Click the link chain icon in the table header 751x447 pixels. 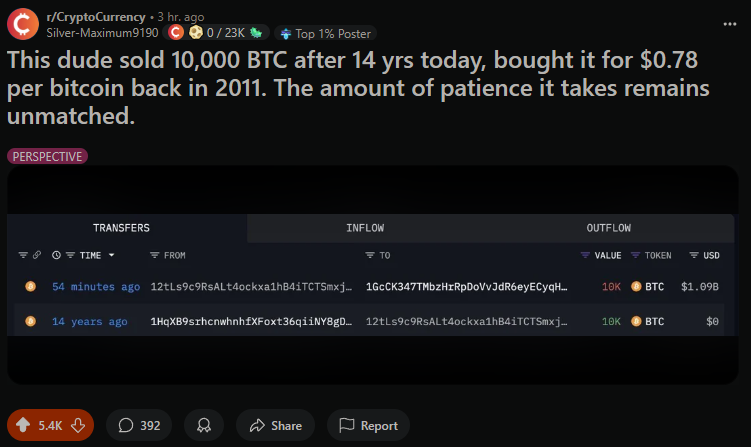tap(37, 255)
